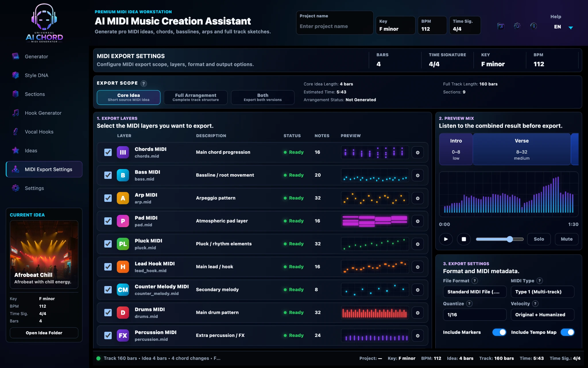
Task: Open the Quantize 1/16 dropdown
Action: point(475,315)
